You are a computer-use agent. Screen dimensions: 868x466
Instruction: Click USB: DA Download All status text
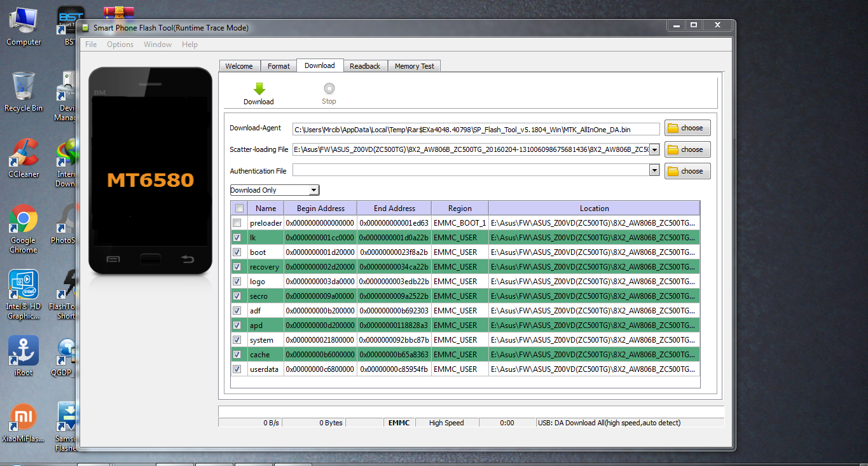(x=609, y=423)
